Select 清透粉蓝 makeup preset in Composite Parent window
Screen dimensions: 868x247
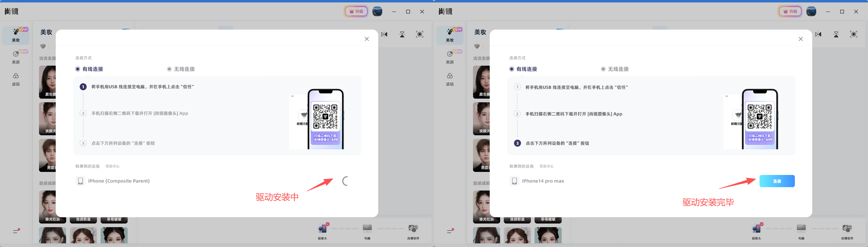coord(83,219)
